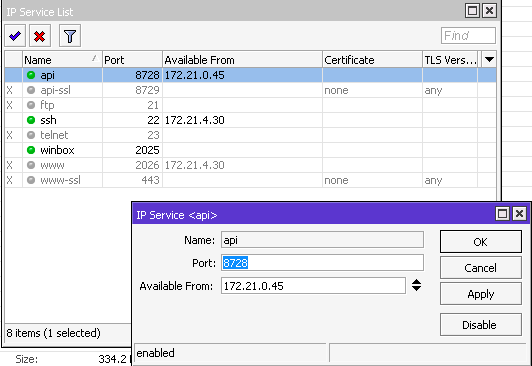Select the winbox service row
This screenshot has height=366, width=532.
(250, 150)
